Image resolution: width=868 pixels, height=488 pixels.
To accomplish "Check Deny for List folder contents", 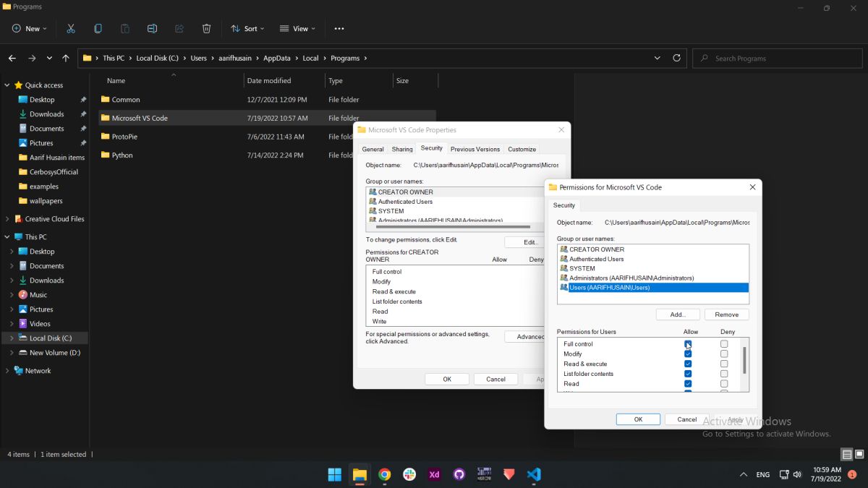I will pos(724,374).
